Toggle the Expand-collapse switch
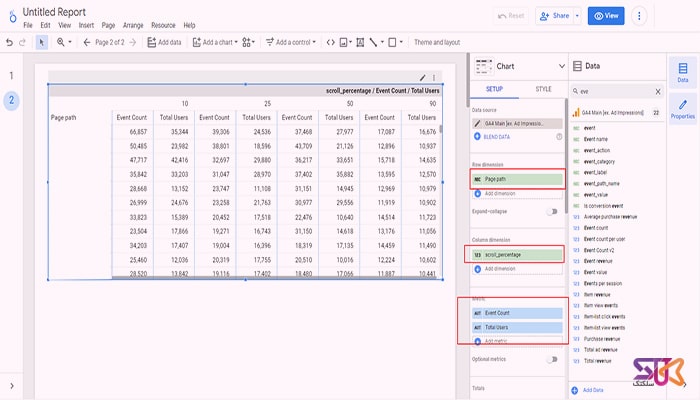This screenshot has height=400, width=700. click(552, 212)
